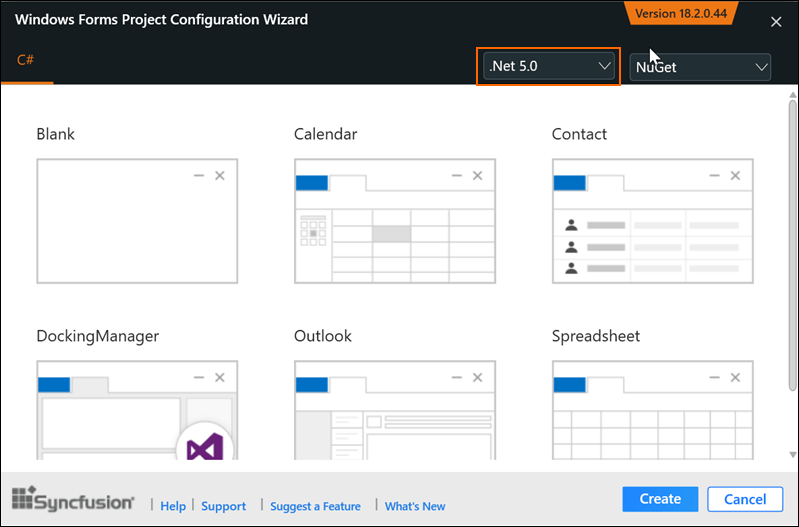Expand the NuGet reference type dropdown

(x=700, y=67)
